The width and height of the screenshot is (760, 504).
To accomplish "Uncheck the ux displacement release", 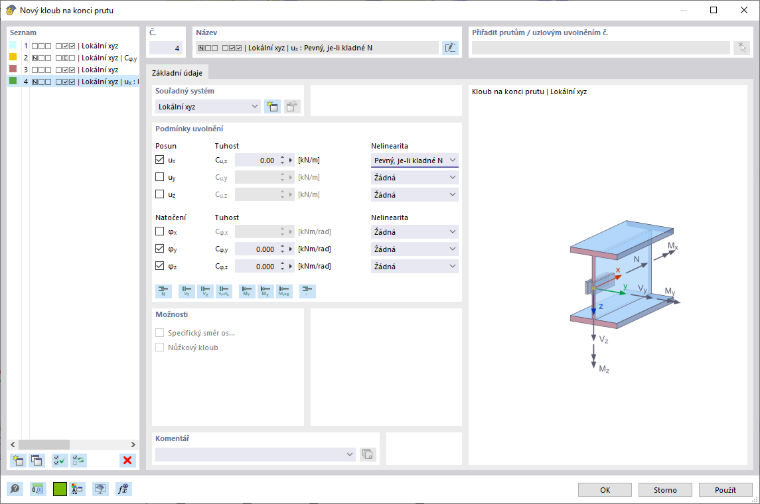I will [159, 159].
